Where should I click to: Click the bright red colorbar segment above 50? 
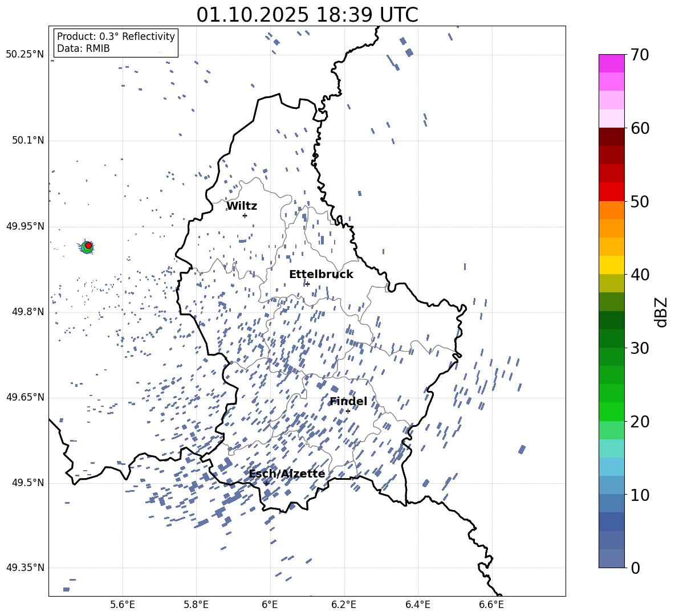click(x=611, y=192)
